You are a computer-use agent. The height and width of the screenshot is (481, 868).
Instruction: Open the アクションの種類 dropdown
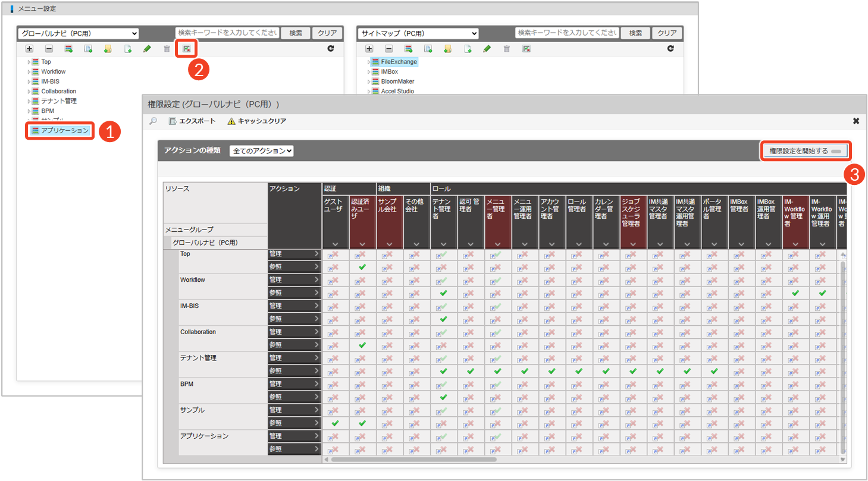[x=262, y=151]
